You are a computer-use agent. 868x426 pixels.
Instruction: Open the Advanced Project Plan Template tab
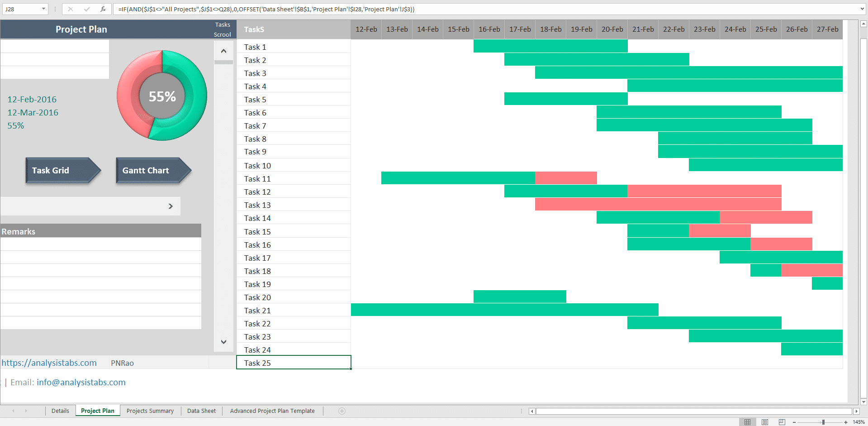(x=272, y=411)
